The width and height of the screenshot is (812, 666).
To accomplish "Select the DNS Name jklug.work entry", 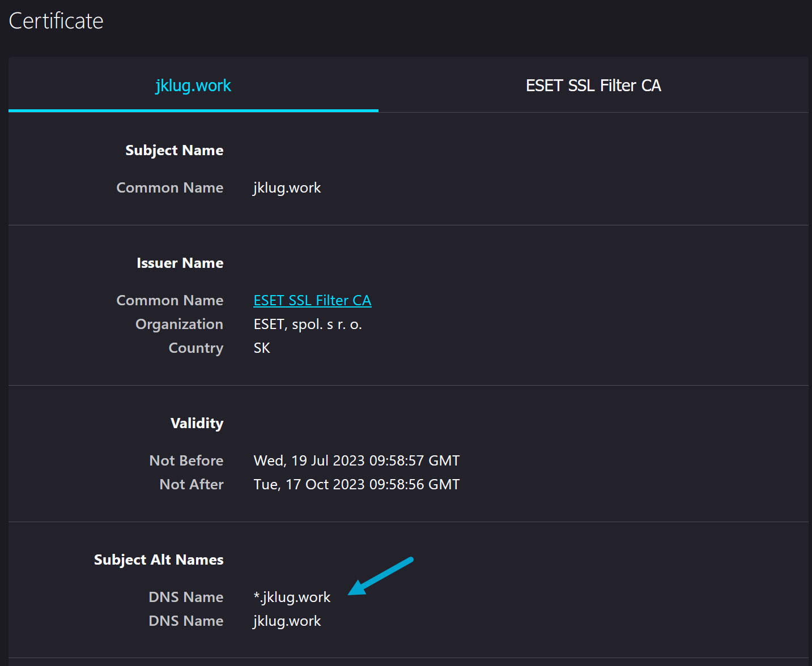I will [x=287, y=621].
